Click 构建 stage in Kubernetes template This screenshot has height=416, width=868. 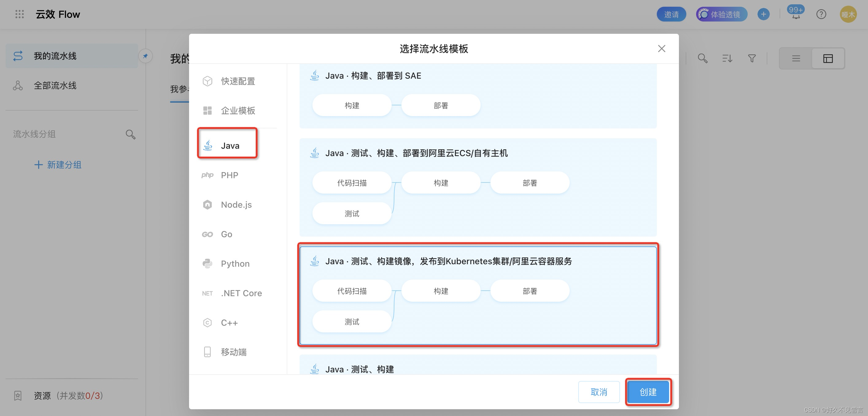(x=441, y=290)
